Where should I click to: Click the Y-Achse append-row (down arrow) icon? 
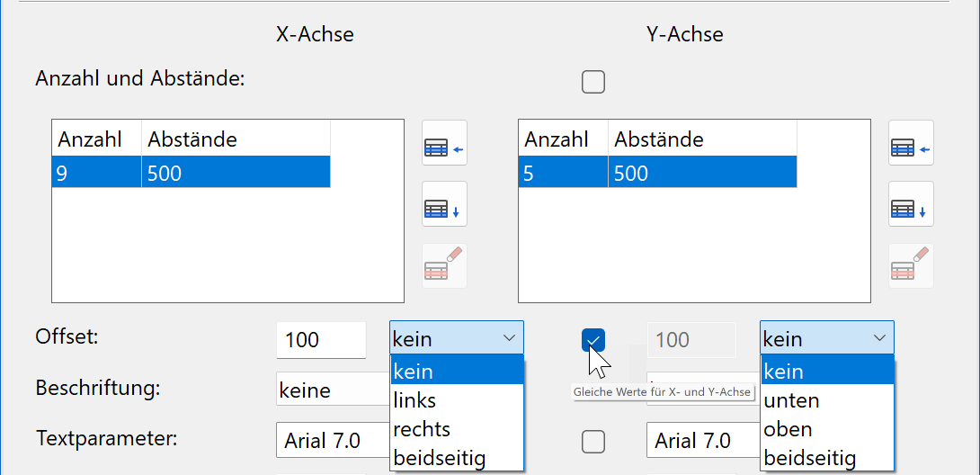911,205
